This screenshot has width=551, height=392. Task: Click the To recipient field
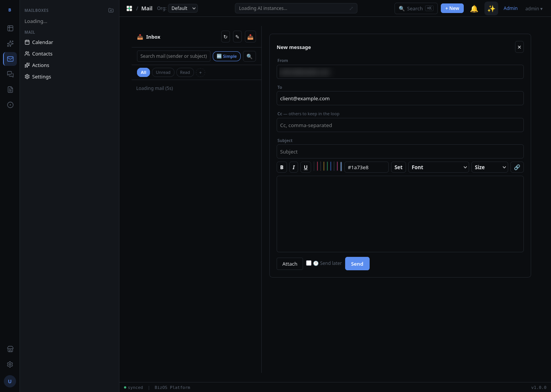(400, 98)
